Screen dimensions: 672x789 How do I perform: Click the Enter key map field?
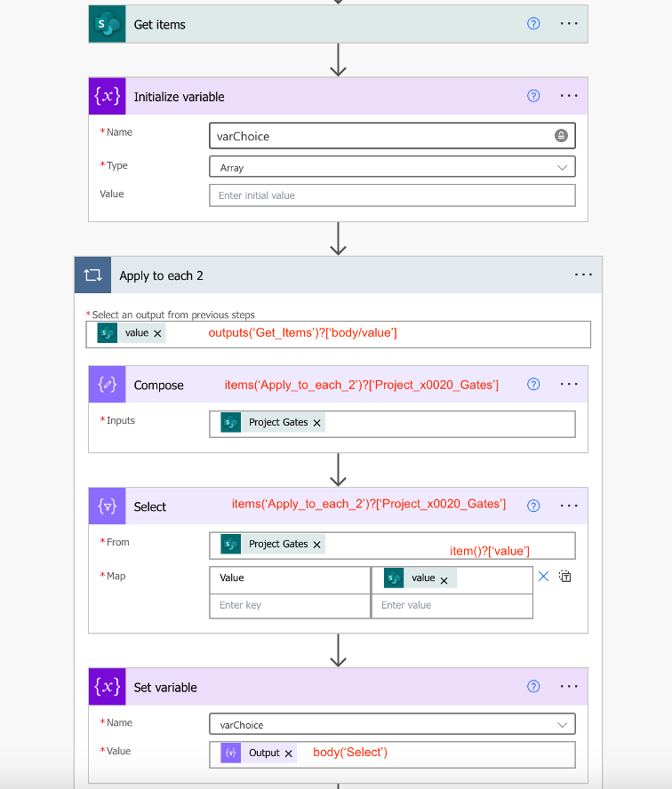pyautogui.click(x=290, y=605)
